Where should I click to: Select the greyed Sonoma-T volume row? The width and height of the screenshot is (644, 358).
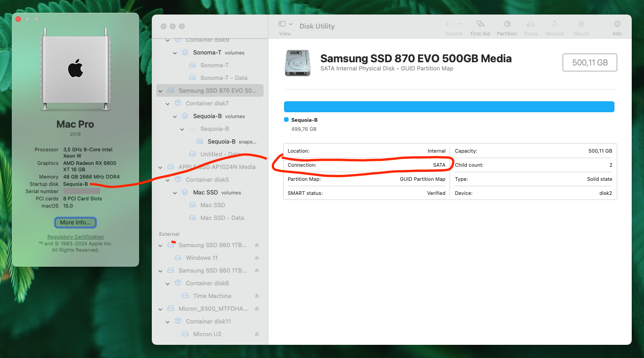click(x=209, y=65)
